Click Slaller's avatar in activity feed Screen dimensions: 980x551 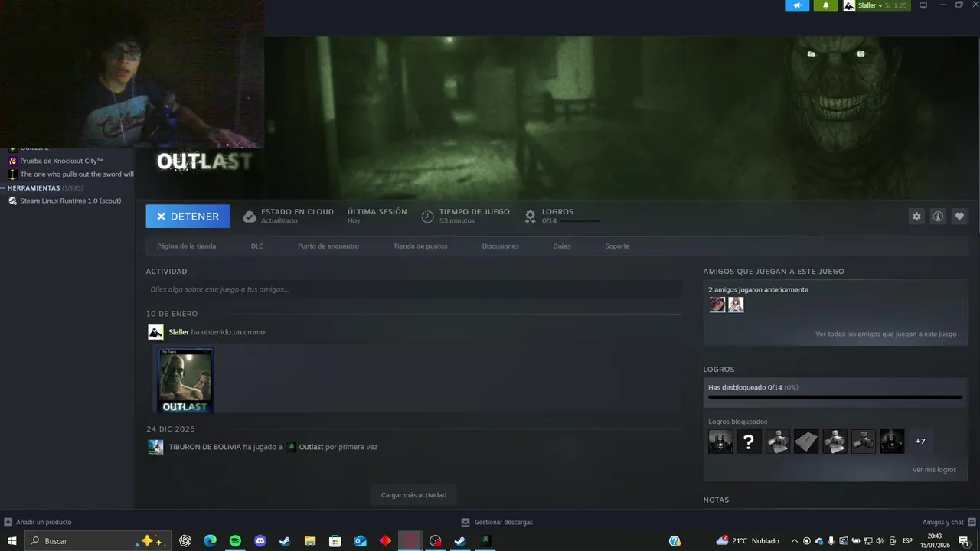click(155, 332)
